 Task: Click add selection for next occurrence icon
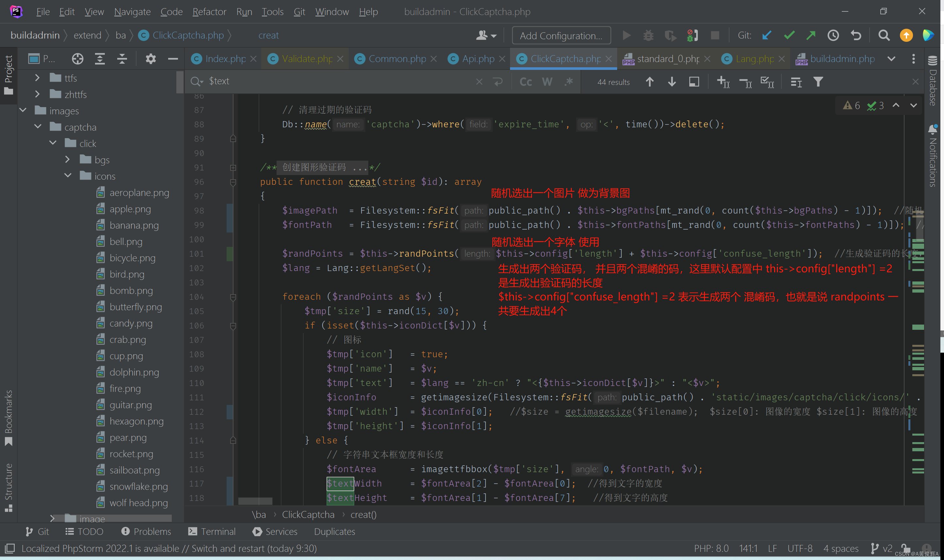click(x=723, y=82)
